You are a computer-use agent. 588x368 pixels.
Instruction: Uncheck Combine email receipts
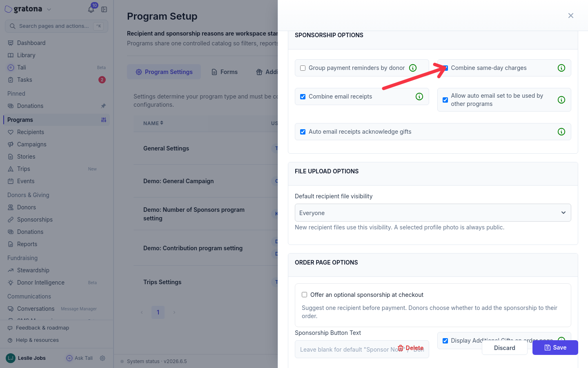[x=303, y=97]
